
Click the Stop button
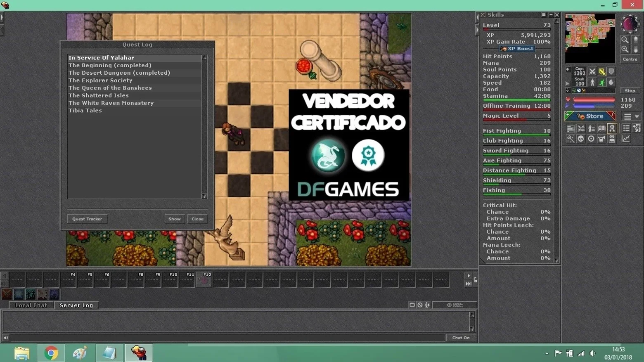[x=630, y=91]
